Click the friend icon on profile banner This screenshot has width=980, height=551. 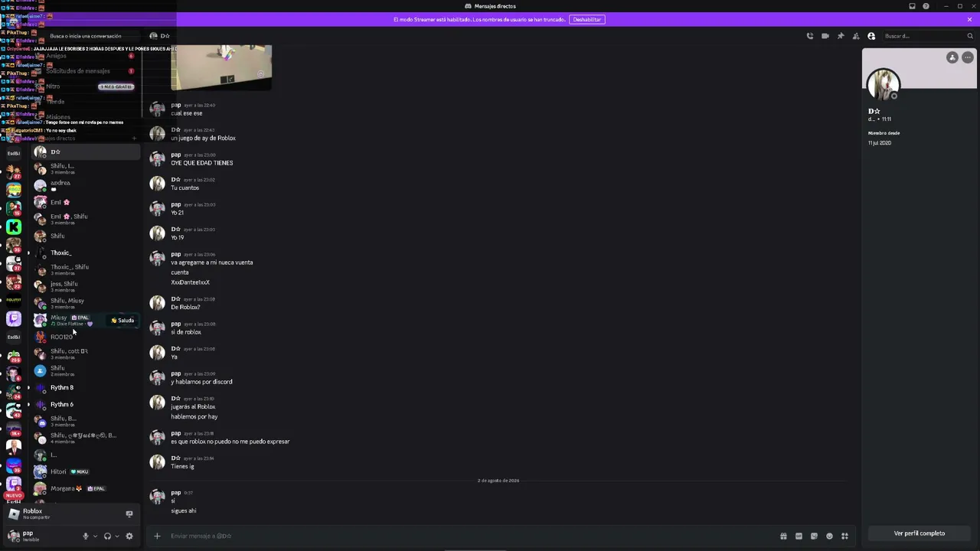952,57
